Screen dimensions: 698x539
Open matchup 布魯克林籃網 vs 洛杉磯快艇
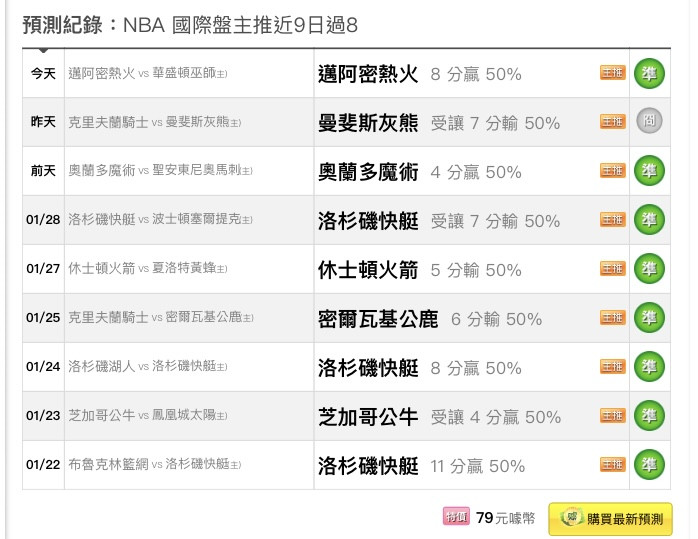coord(154,464)
